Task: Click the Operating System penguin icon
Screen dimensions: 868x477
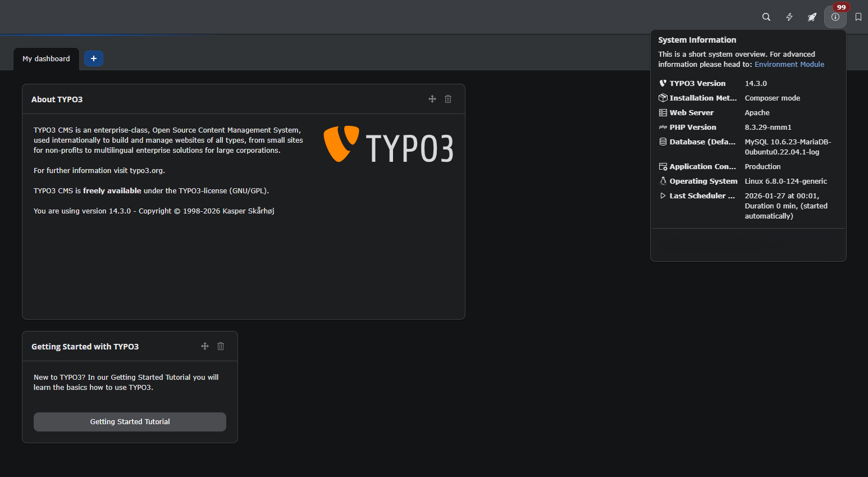Action: click(663, 181)
